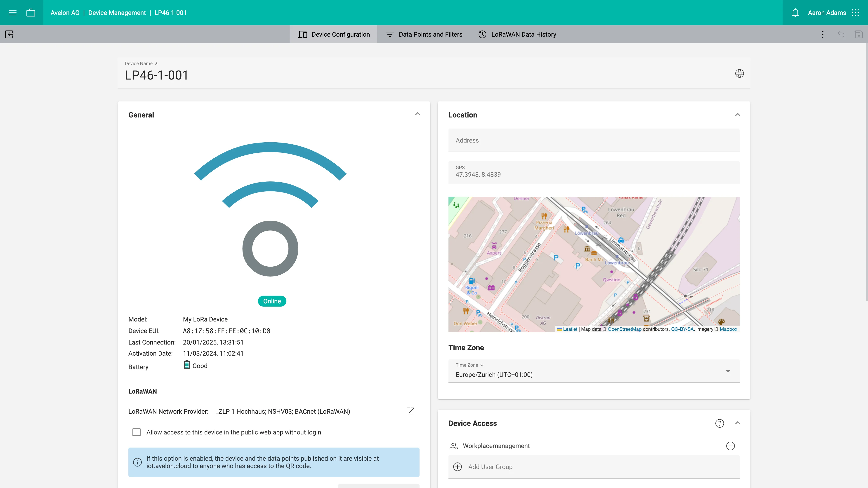This screenshot has height=488, width=868.
Task: Click the back/exit arrow icon
Action: point(9,34)
